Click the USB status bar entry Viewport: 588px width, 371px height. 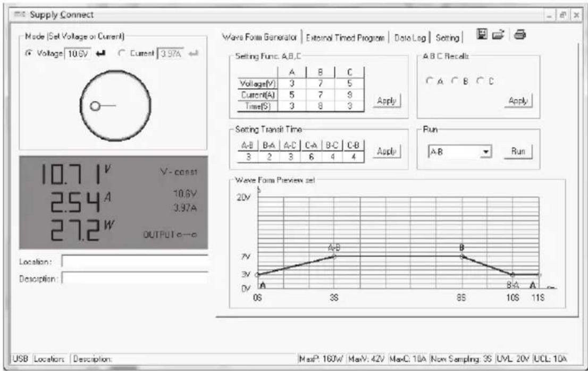[x=20, y=359]
